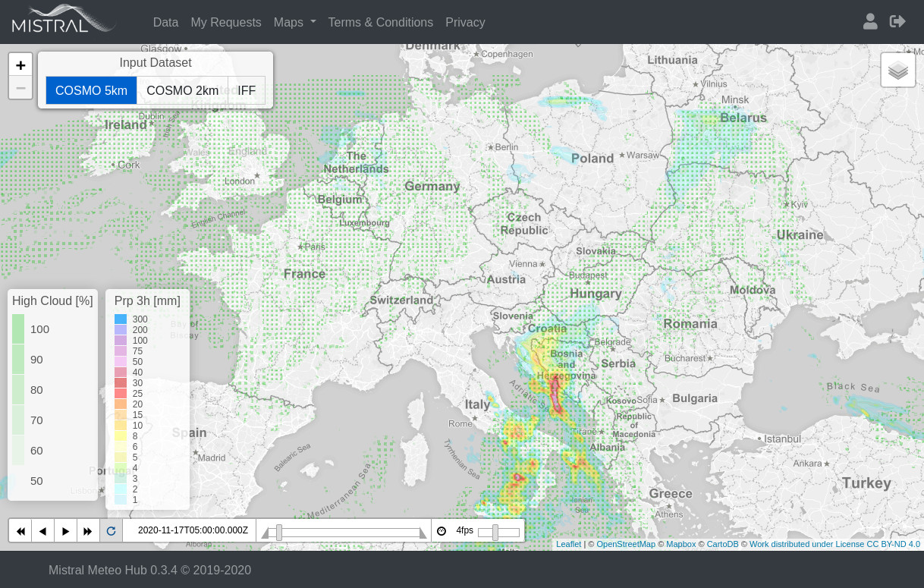Click the 300 mm precipitation swatch

click(121, 319)
